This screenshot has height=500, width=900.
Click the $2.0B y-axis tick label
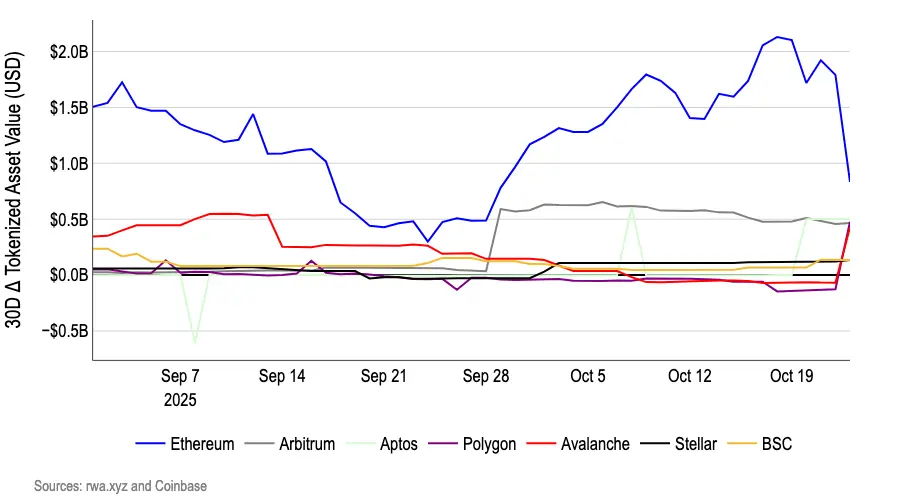69,52
